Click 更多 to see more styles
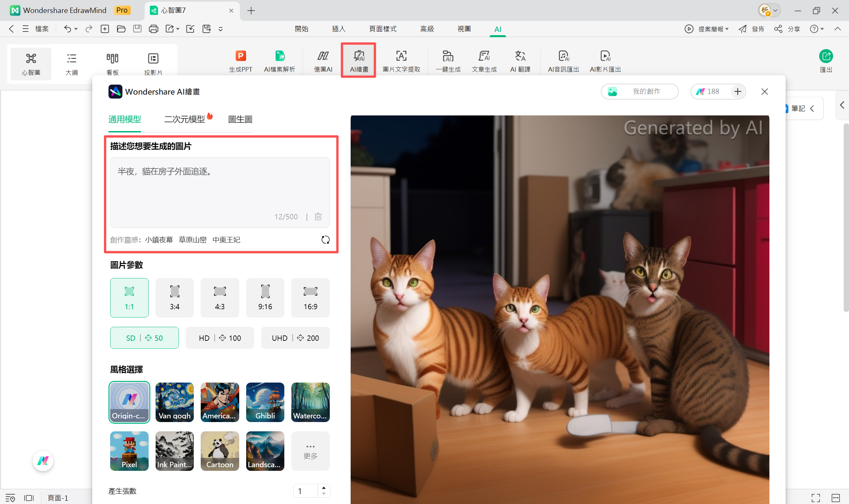 pos(310,451)
